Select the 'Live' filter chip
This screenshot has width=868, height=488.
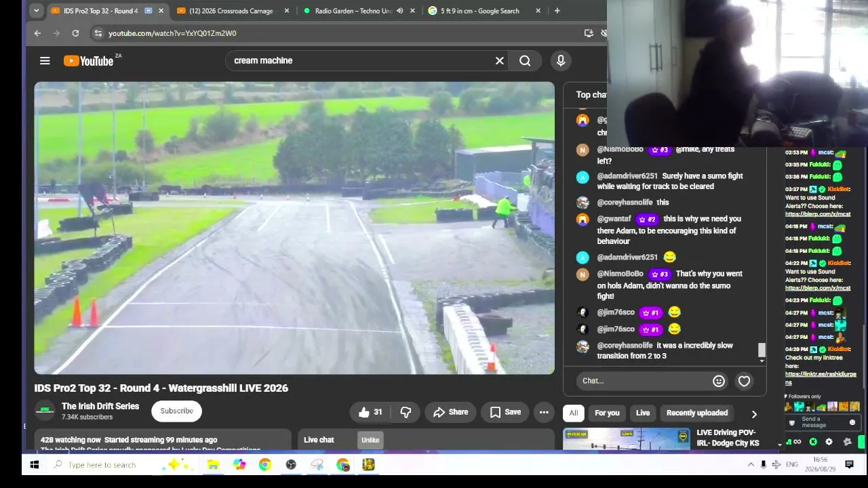[x=643, y=413]
